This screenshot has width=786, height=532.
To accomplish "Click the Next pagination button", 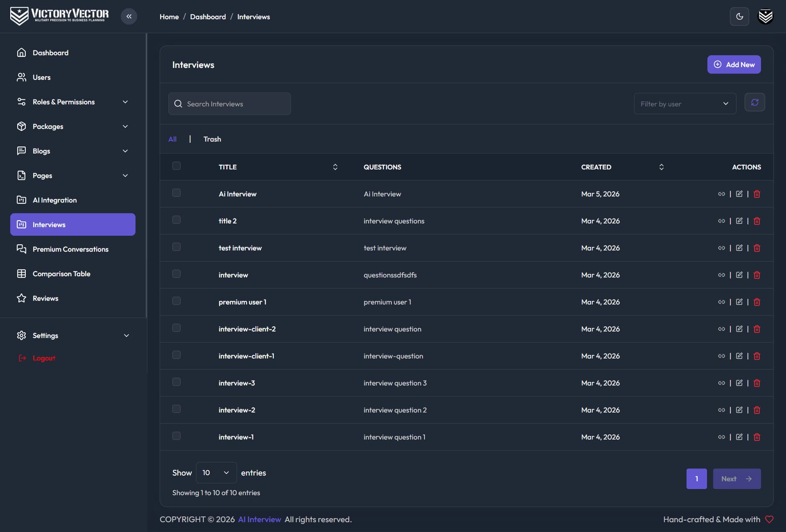I will click(737, 479).
